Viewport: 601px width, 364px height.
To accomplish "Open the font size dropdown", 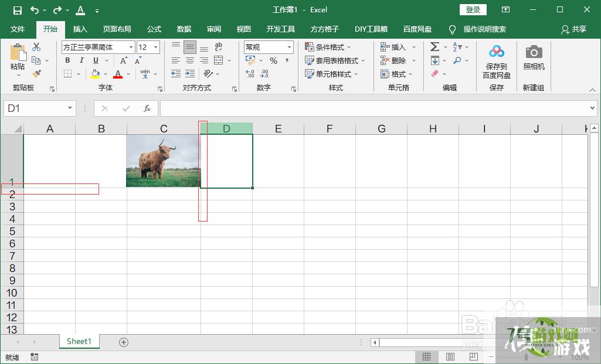I will [x=156, y=47].
